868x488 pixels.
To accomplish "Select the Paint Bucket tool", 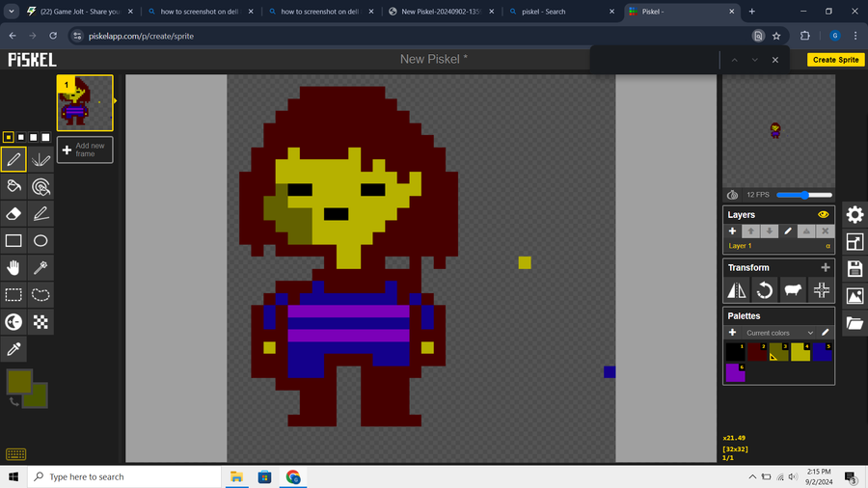I will coord(14,186).
